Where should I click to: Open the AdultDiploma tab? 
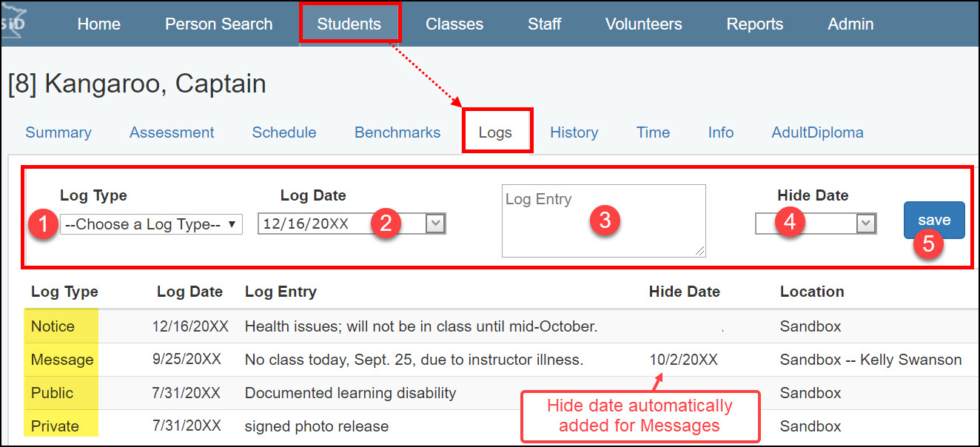[817, 132]
